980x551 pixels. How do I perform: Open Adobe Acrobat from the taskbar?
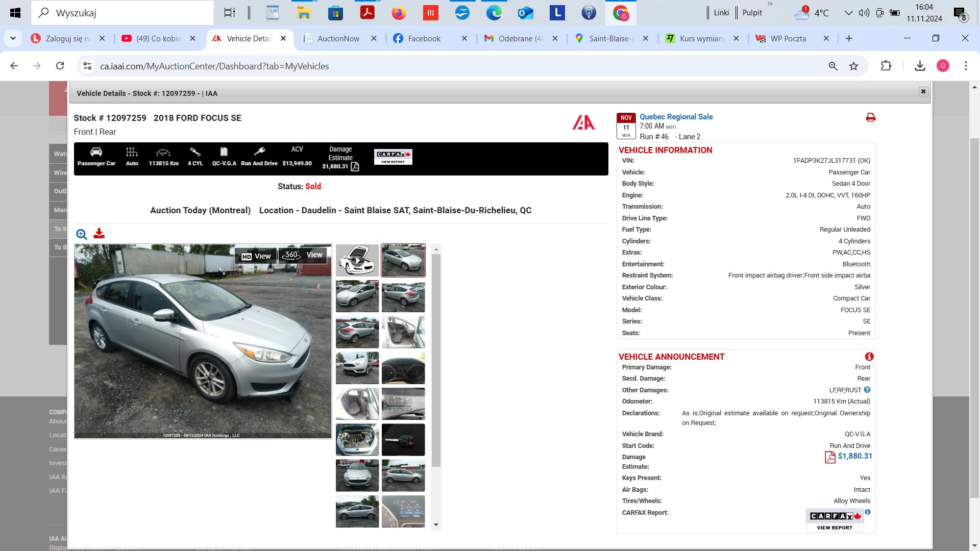[x=367, y=13]
